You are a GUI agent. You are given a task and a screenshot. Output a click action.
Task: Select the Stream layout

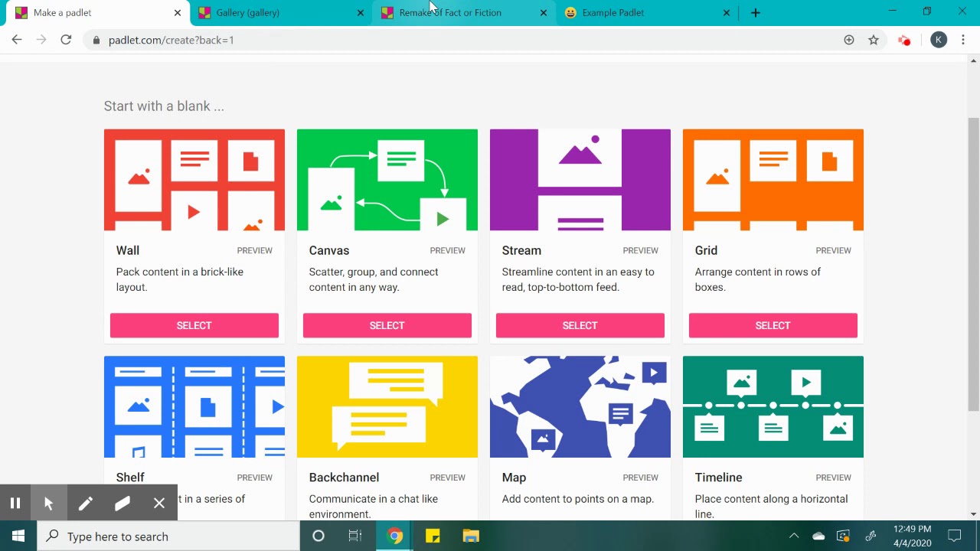point(580,325)
